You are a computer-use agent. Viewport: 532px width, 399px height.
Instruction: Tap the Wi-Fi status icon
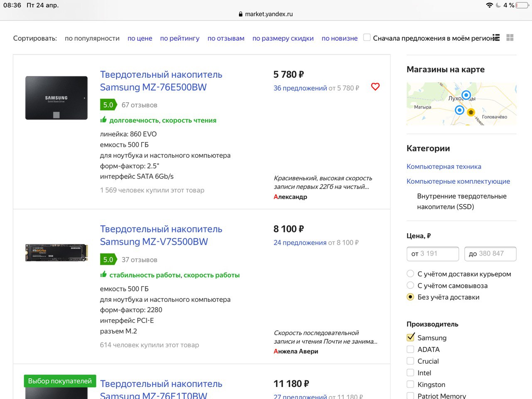(x=489, y=5)
